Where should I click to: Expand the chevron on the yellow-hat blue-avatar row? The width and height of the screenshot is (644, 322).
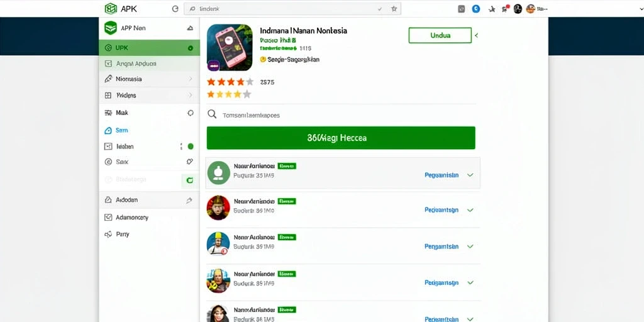click(x=470, y=247)
